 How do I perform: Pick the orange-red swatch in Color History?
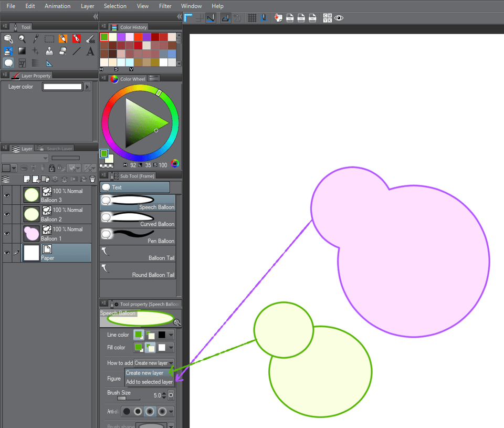pos(138,37)
